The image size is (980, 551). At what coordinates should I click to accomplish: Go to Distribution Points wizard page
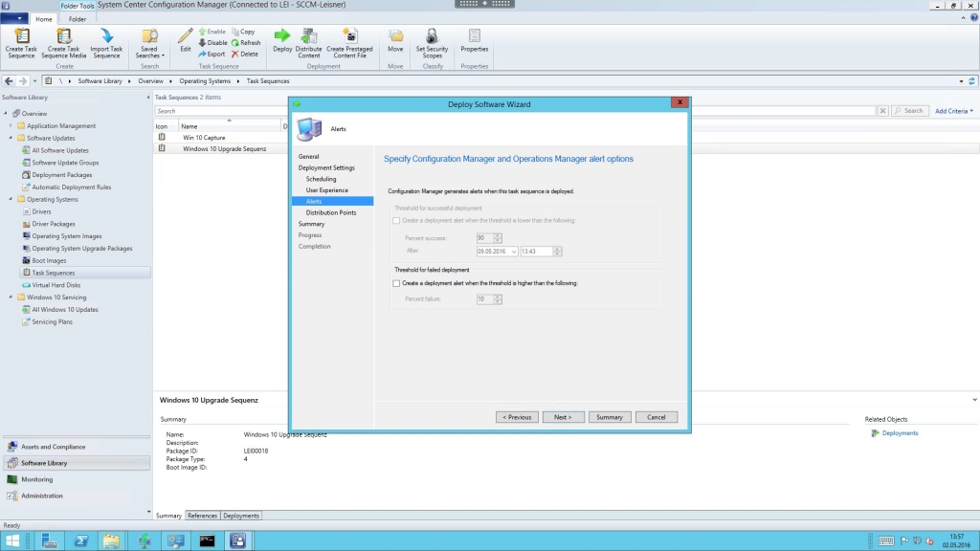(330, 212)
